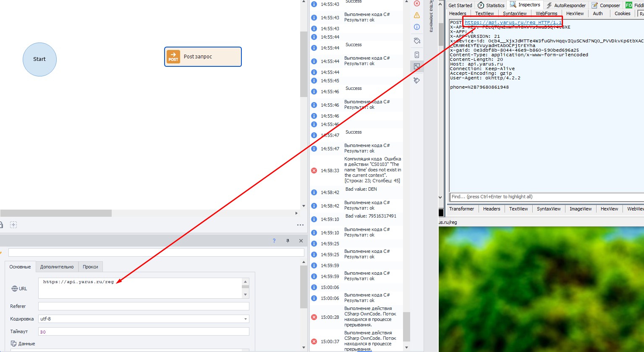Image resolution: width=644 pixels, height=352 pixels.
Task: Open the response Transformer tab
Action: pos(462,209)
